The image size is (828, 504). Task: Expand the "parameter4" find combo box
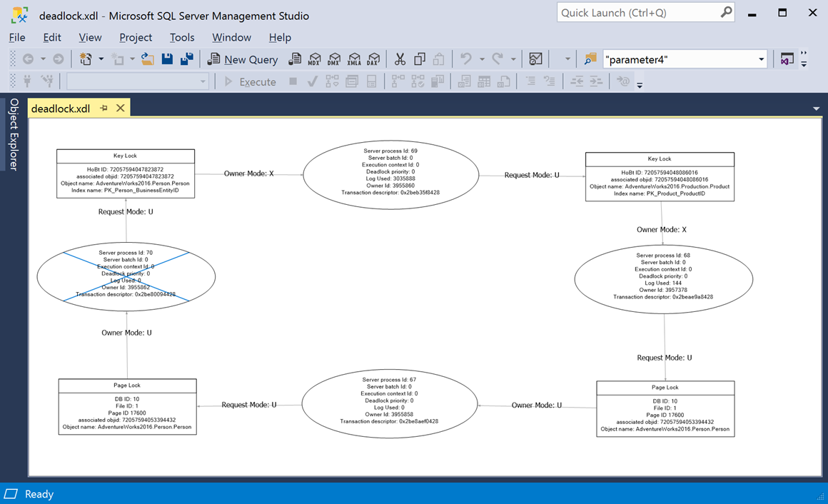[x=761, y=59]
